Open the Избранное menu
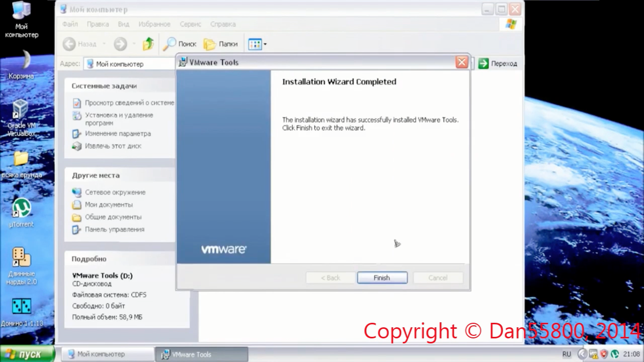The height and width of the screenshot is (362, 644). (x=154, y=24)
